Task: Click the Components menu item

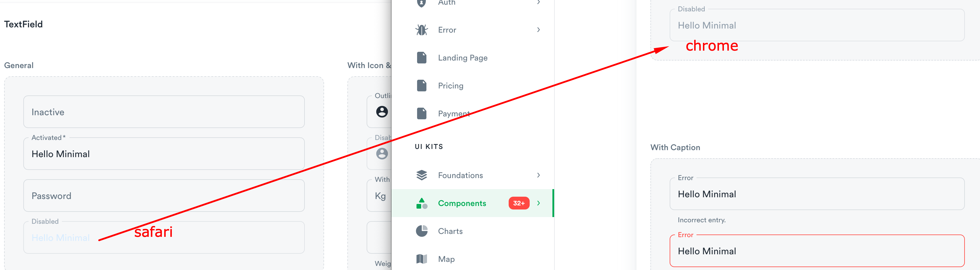Action: pyautogui.click(x=462, y=203)
